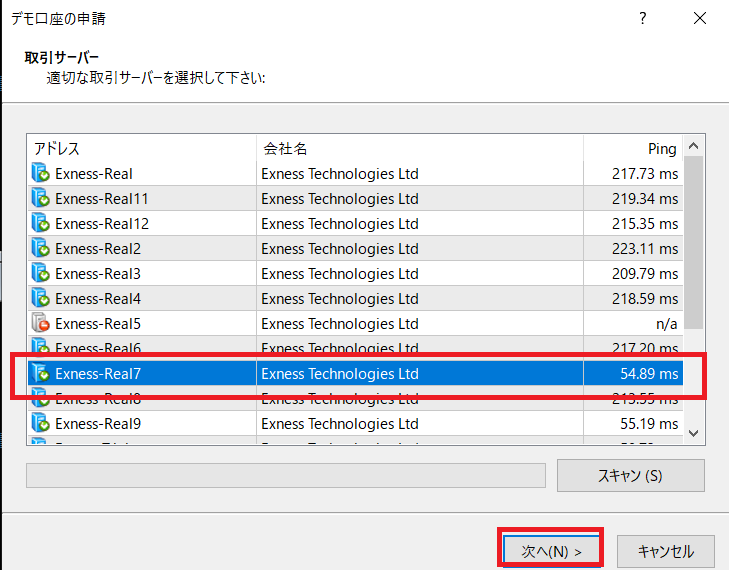Viewport: 729px width, 570px height.
Task: Click the キャンセル cancel button
Action: 666,551
